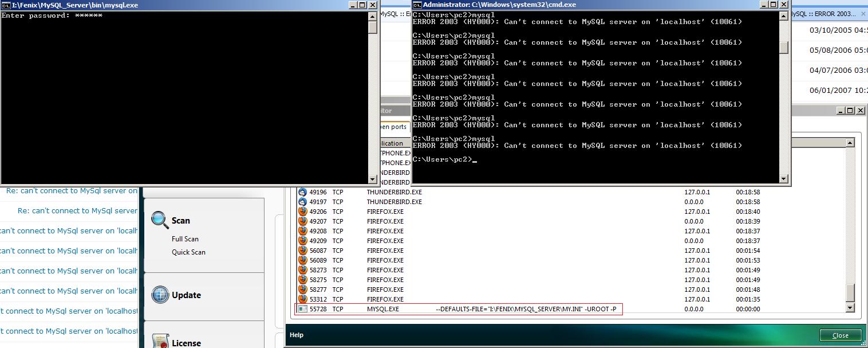
Task: Start a Quick Scan
Action: [x=188, y=252]
